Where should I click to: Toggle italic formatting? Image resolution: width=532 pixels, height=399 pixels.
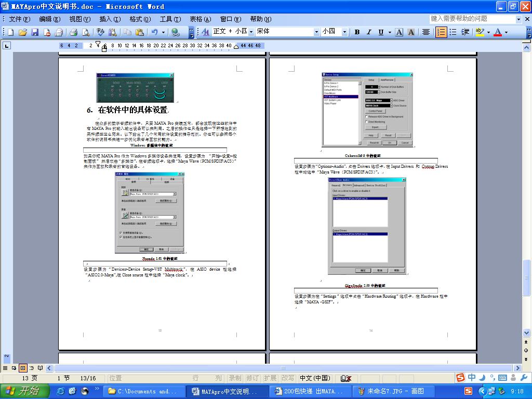(369, 32)
